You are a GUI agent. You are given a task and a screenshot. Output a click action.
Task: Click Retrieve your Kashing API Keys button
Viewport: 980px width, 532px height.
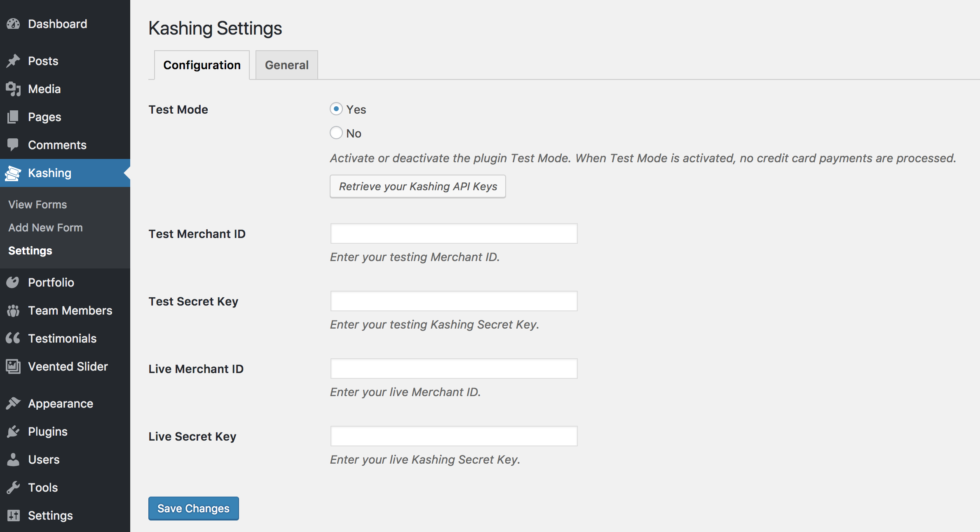[x=418, y=187]
